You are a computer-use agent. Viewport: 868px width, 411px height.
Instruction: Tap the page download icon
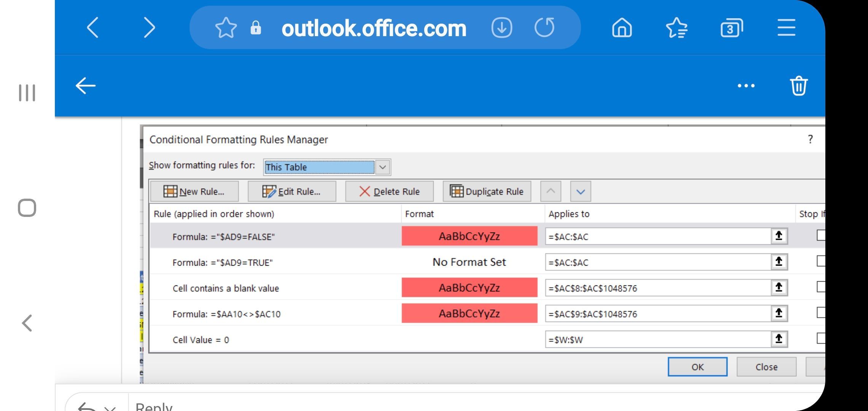click(501, 28)
